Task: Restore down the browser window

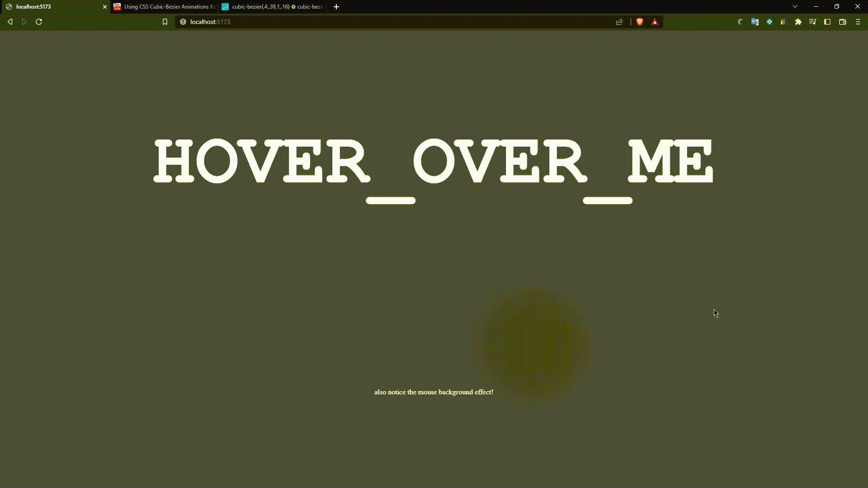Action: click(x=837, y=6)
